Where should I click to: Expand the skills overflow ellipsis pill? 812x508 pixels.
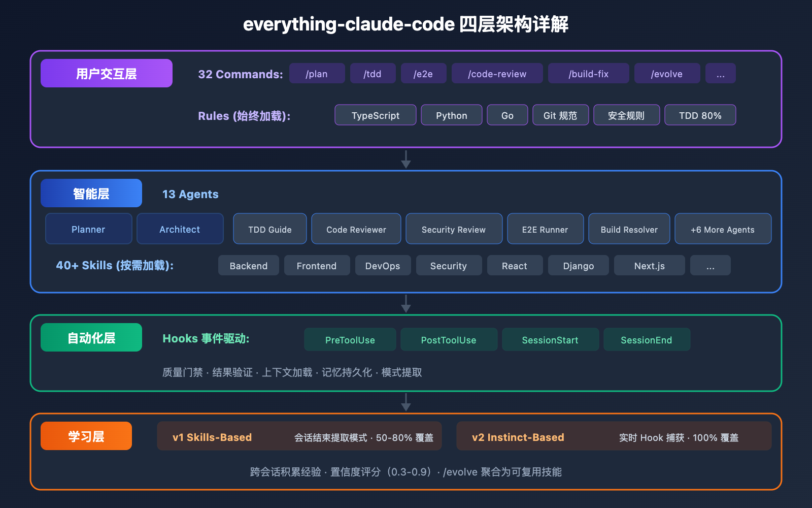[x=710, y=265]
